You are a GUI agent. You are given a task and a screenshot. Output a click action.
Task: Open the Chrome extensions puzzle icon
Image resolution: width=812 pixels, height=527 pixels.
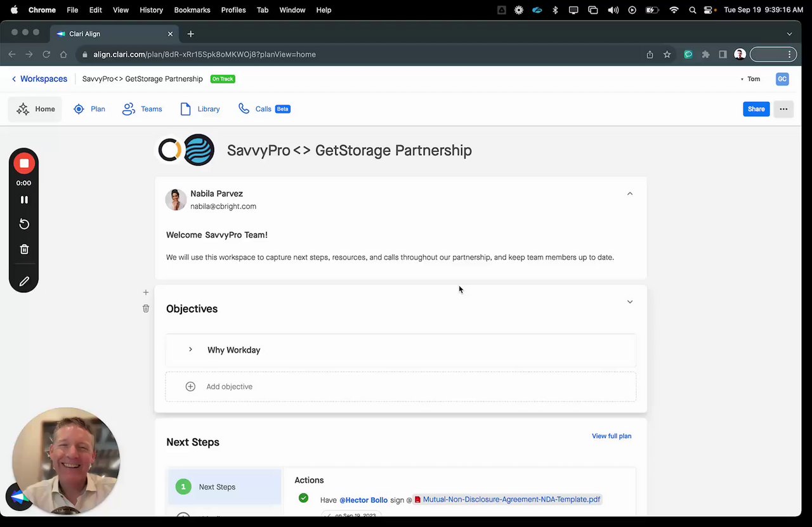[705, 55]
